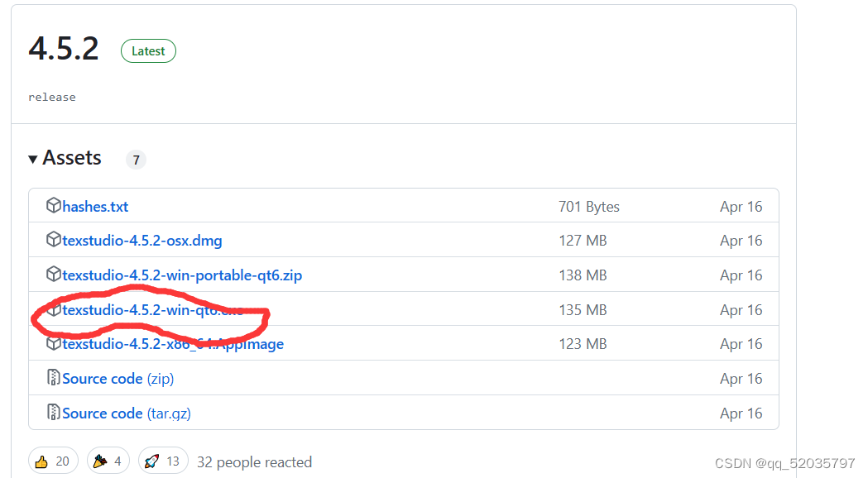Click the Apr 16 date of hashes.txt
Viewport: 868px width, 478px height.
coord(741,207)
